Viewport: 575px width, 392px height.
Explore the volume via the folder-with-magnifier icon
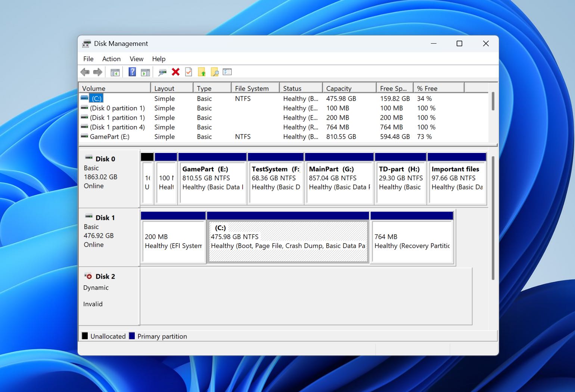pos(215,72)
